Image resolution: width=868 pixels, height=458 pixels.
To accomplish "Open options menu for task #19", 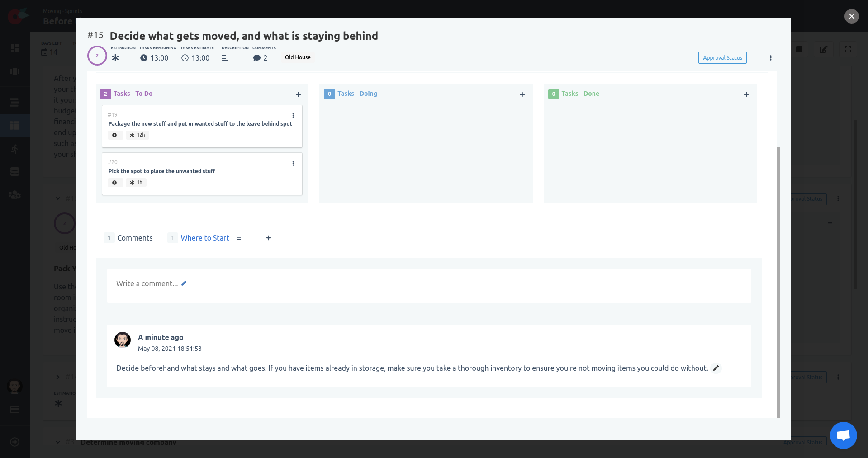I will tap(293, 116).
